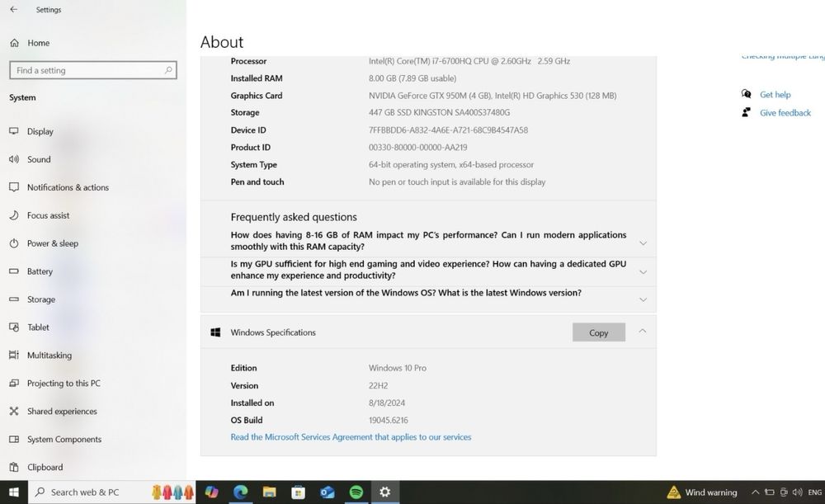Open the Get help link
The image size is (825, 504).
(x=775, y=95)
